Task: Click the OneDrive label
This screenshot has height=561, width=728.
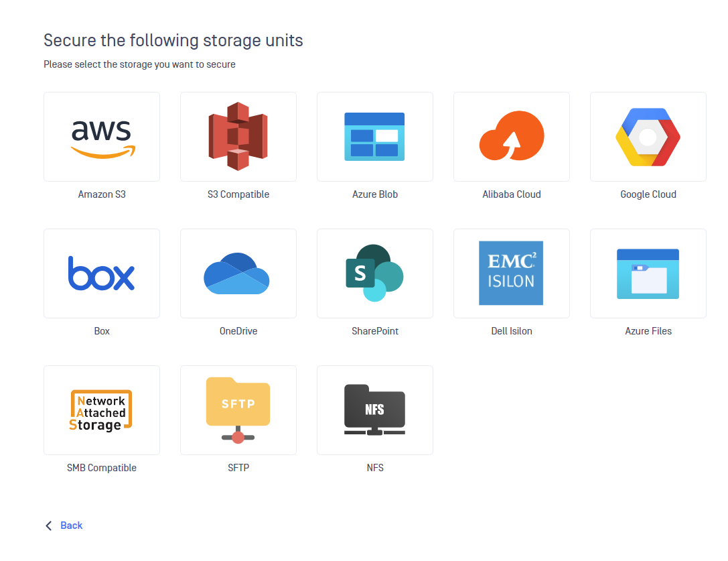Action: click(x=238, y=331)
